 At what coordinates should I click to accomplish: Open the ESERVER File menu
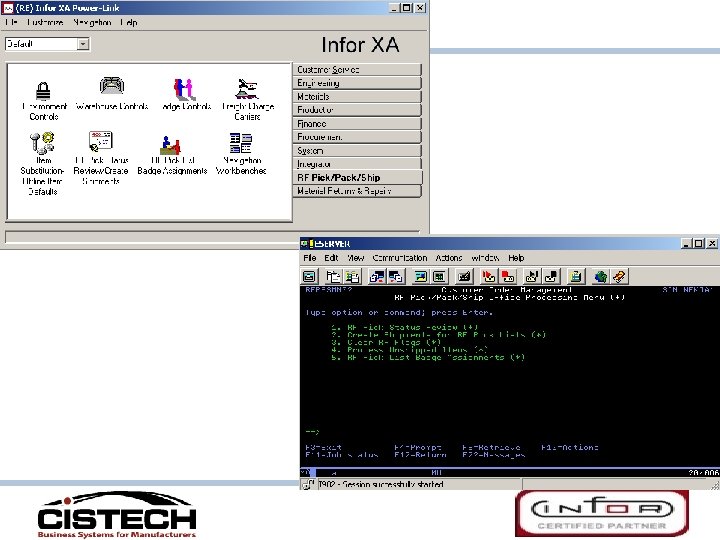coord(309,258)
